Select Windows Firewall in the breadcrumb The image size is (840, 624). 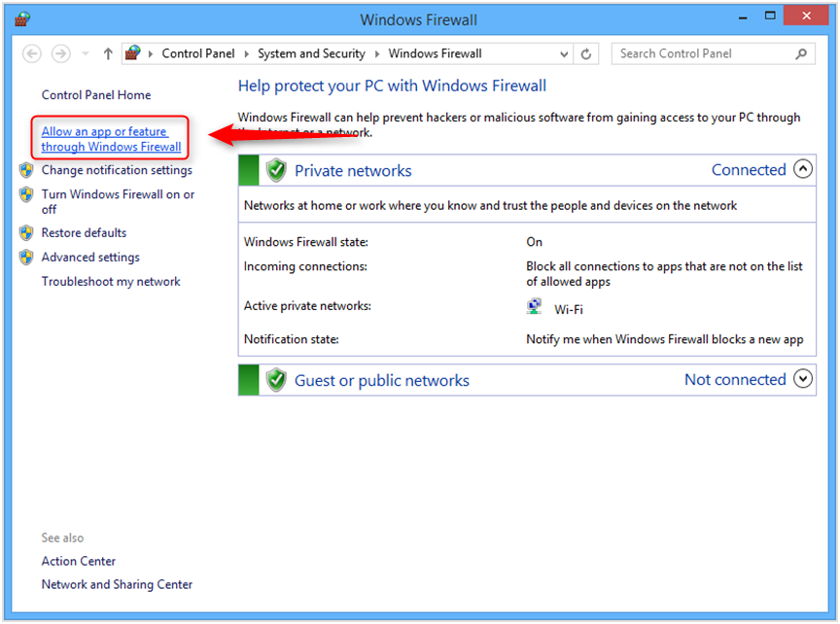coord(435,53)
